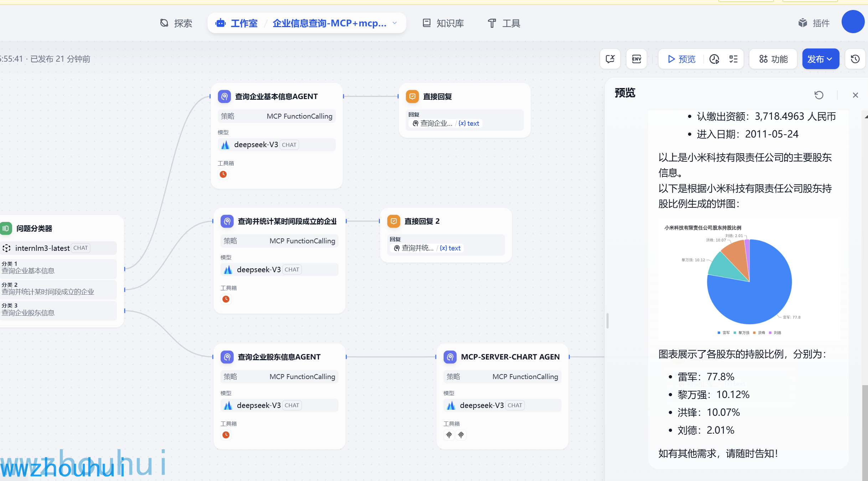Click the variable inspect icon in toolbar
This screenshot has width=868, height=481.
(x=610, y=59)
